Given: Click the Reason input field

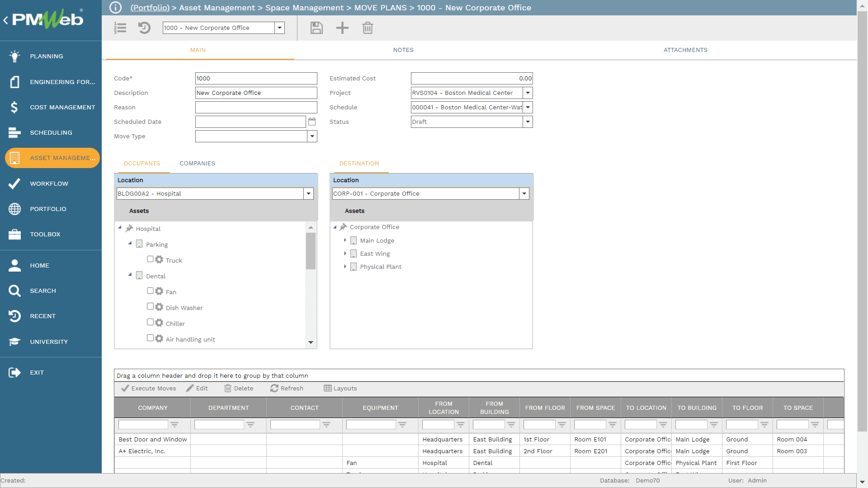Looking at the screenshot, I should tap(256, 107).
